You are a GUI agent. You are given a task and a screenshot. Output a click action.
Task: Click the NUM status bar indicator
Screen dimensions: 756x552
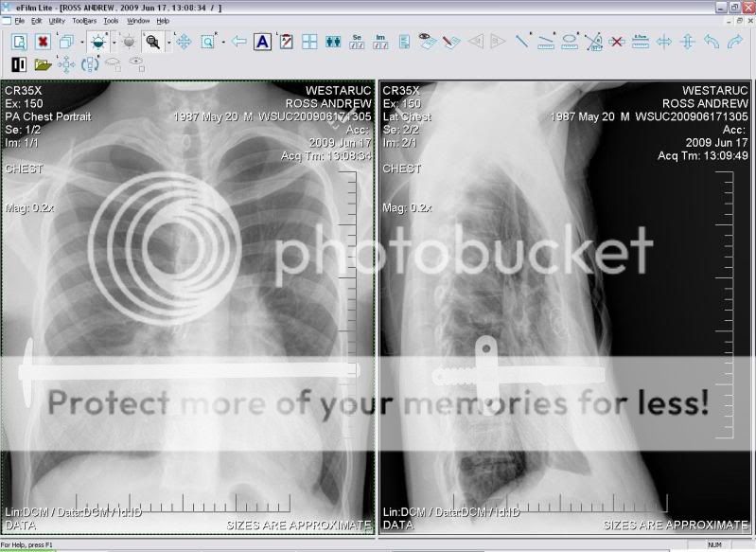tap(715, 544)
